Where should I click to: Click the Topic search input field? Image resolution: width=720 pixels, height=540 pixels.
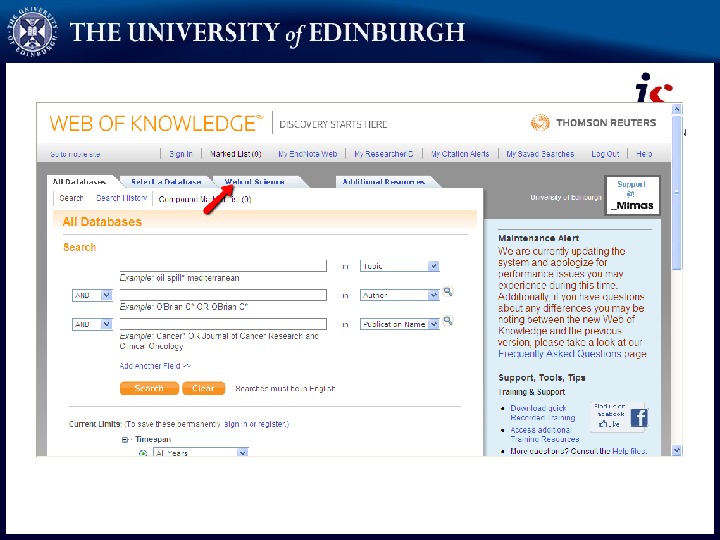(223, 266)
